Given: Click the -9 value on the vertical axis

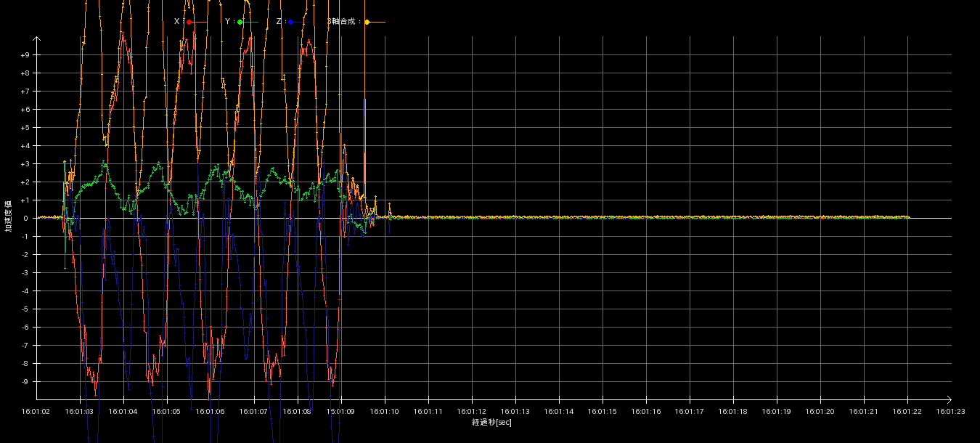Looking at the screenshot, I should (25, 382).
